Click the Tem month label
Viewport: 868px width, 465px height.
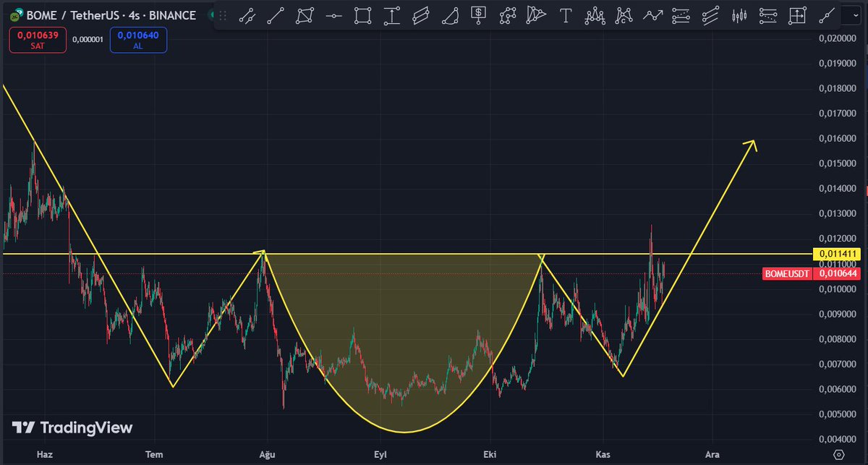(155, 455)
